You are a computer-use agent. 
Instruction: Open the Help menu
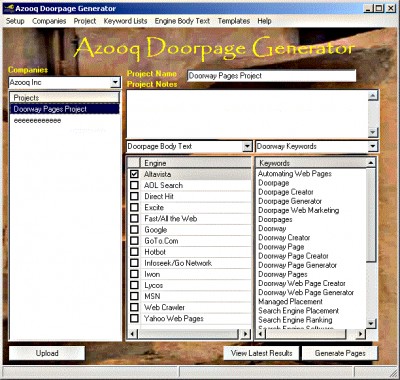point(264,21)
